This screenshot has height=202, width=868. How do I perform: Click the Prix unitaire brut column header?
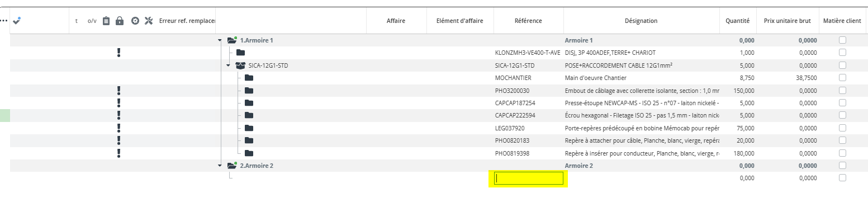pyautogui.click(x=787, y=21)
